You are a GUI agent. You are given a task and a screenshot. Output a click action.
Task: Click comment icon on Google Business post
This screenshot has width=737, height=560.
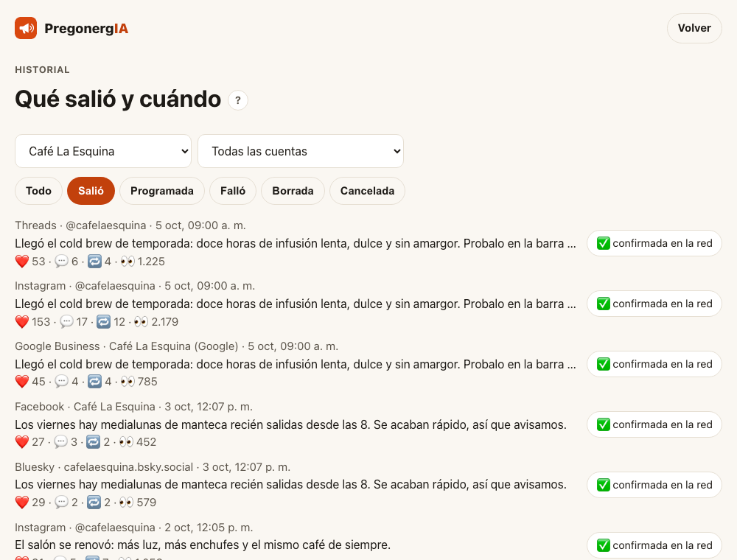pos(62,382)
